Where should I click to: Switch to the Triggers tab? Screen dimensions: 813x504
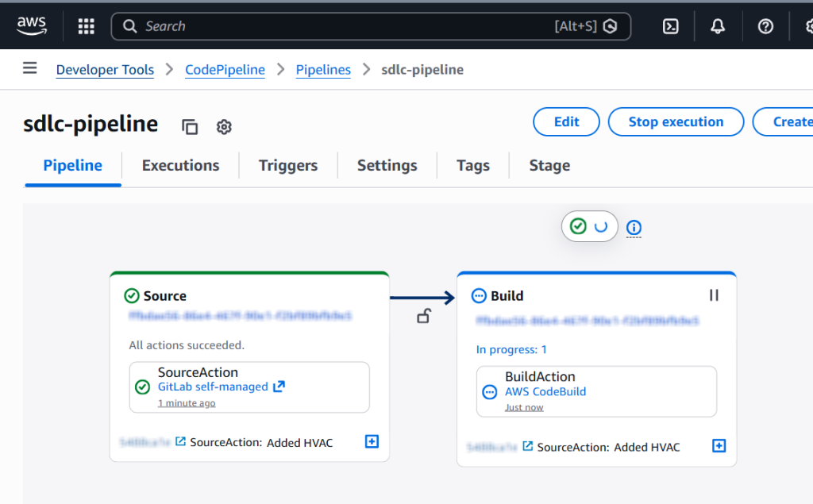(x=287, y=165)
